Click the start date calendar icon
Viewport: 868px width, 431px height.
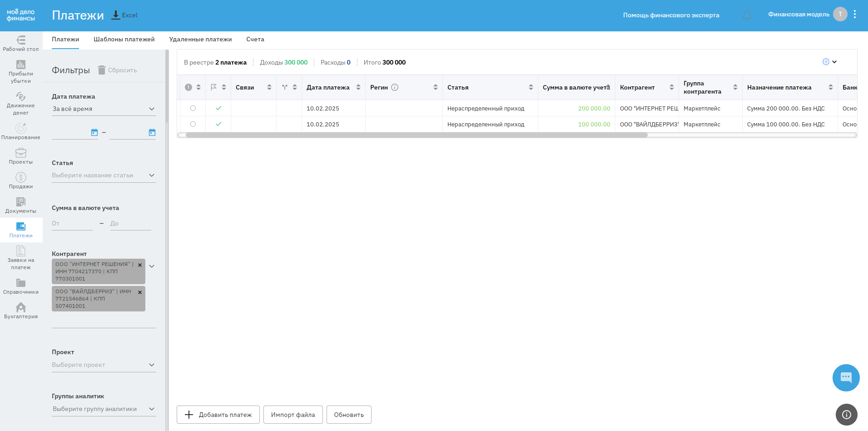tap(94, 132)
